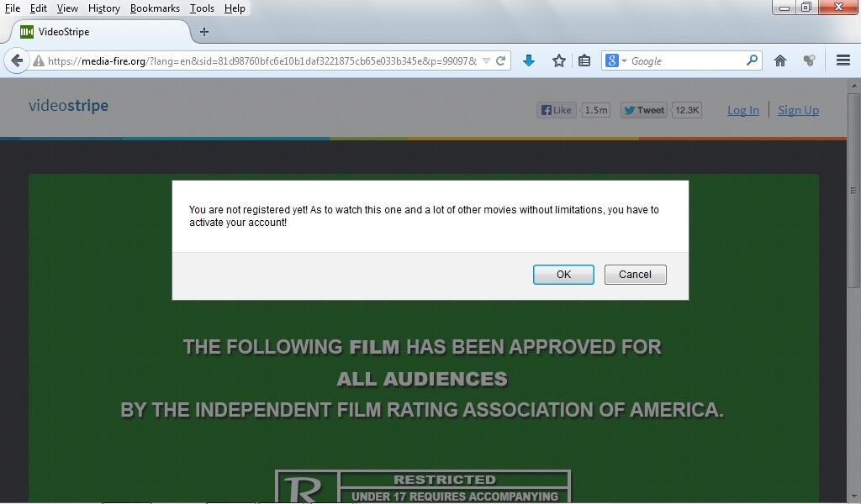Select the VideoStripe tab
The width and height of the screenshot is (861, 504).
[x=99, y=32]
